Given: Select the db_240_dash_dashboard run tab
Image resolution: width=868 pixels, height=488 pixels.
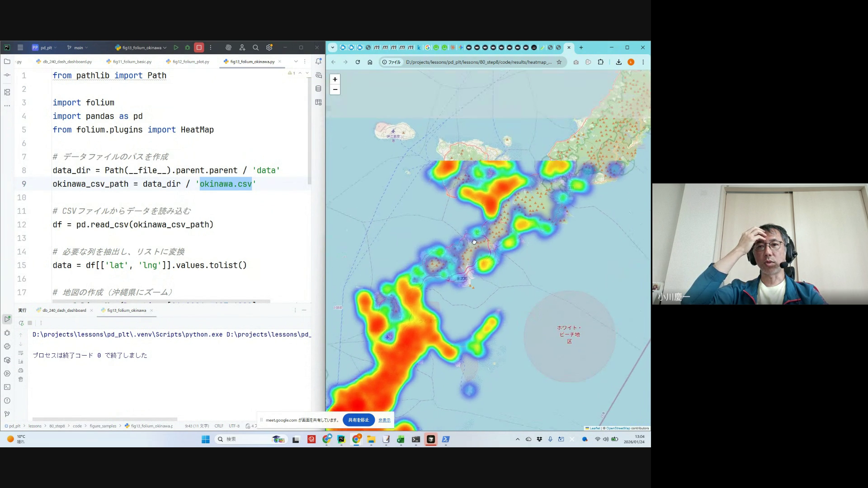Looking at the screenshot, I should tap(64, 310).
